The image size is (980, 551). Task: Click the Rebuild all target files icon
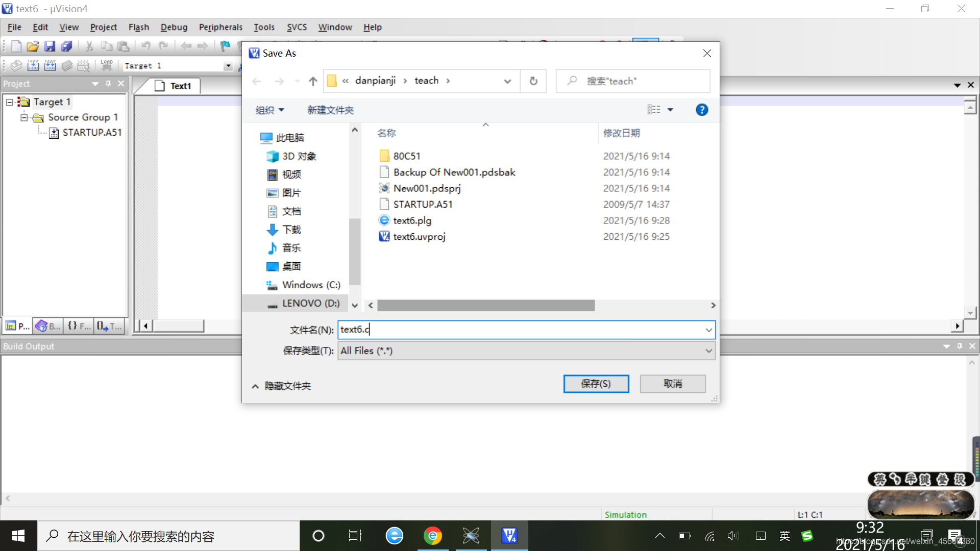tap(50, 66)
